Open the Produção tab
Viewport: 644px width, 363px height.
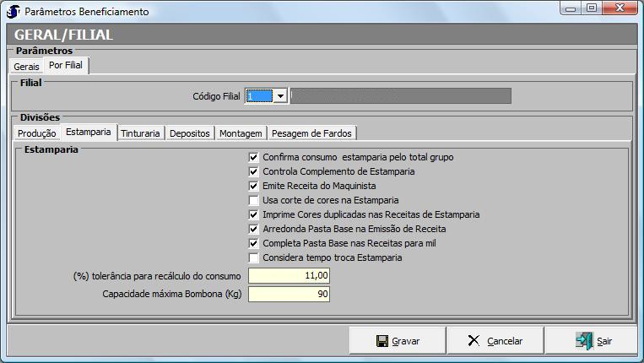pyautogui.click(x=37, y=133)
